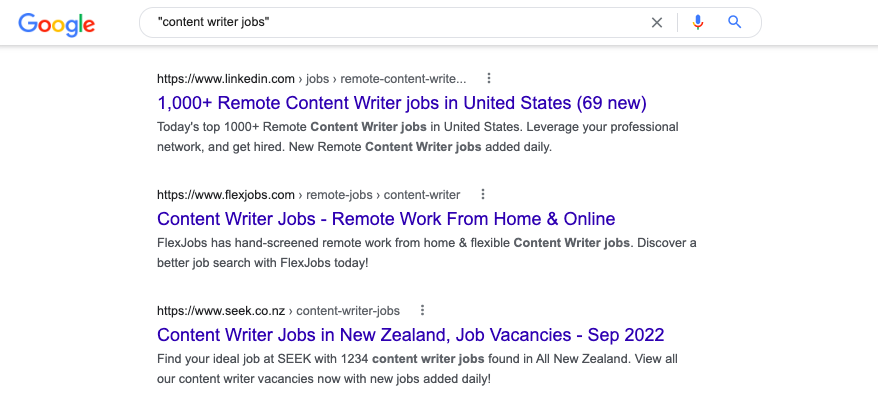Open "Content Writer Jobs - Remote Work" result

coord(386,219)
